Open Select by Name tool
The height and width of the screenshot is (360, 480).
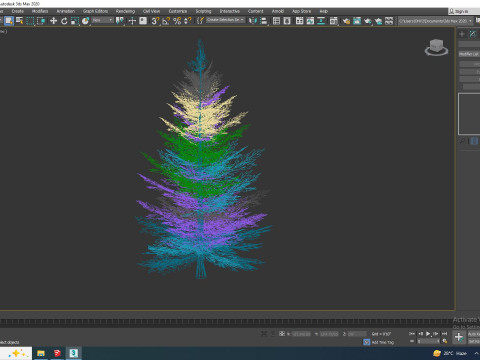point(20,21)
